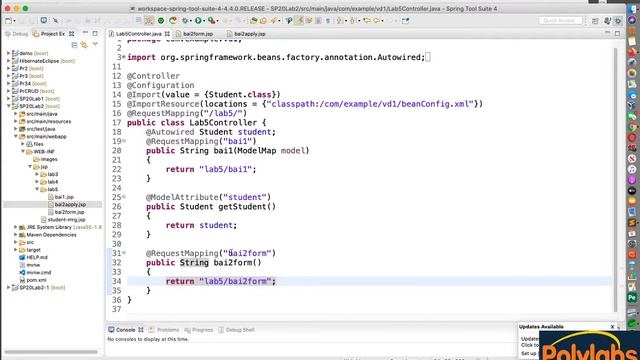
Task: Maximize the editor area
Action: (x=617, y=33)
